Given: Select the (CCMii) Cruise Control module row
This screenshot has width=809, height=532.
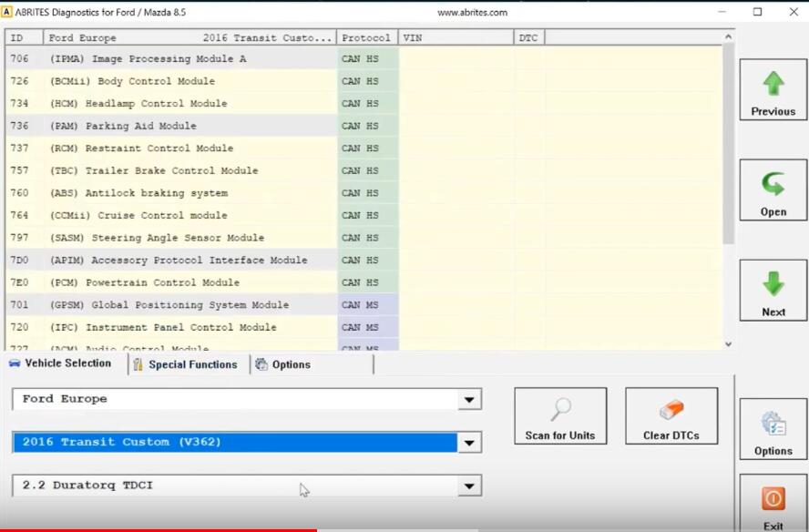Looking at the screenshot, I should (364, 215).
